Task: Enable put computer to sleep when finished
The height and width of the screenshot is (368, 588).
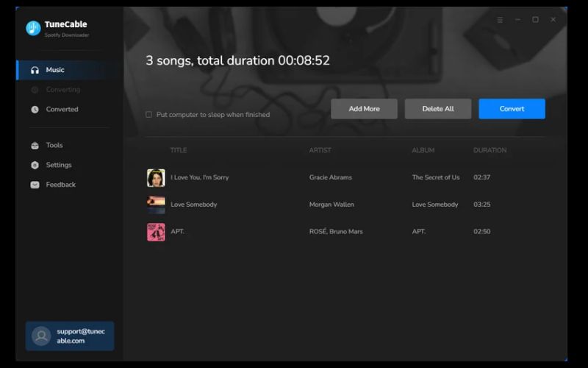Action: (148, 115)
